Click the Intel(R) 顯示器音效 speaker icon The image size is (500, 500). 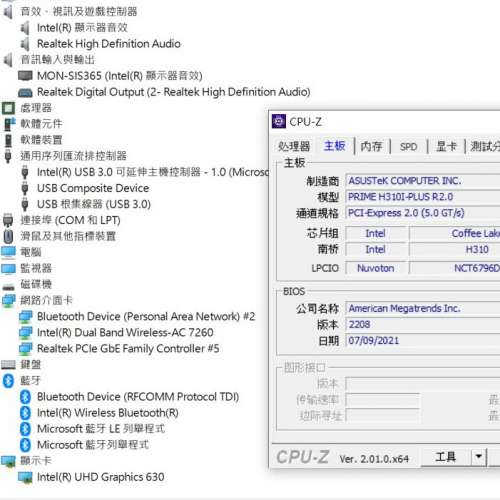pyautogui.click(x=25, y=28)
